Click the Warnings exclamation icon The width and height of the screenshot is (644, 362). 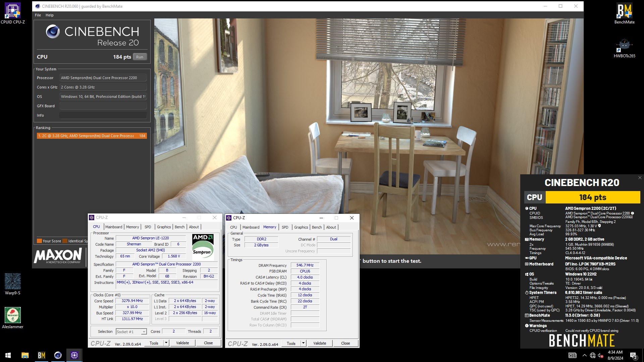click(x=527, y=326)
